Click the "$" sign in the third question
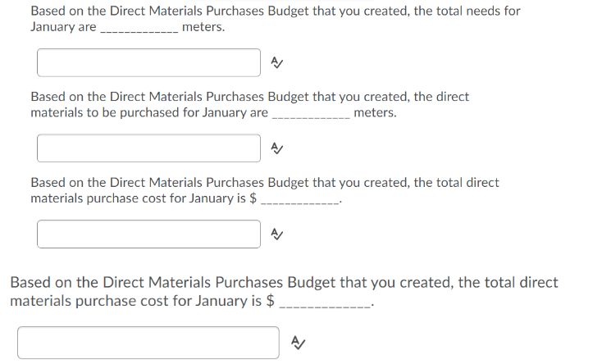Screen dimensions: 602x364 pyautogui.click(x=253, y=198)
